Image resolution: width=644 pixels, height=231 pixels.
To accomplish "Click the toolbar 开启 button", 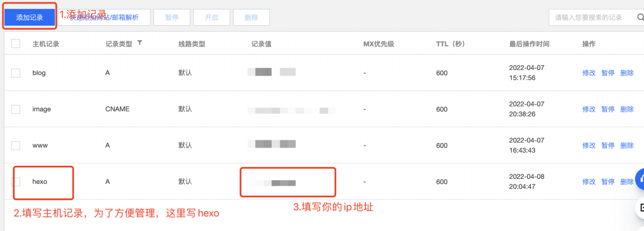I will click(x=211, y=18).
